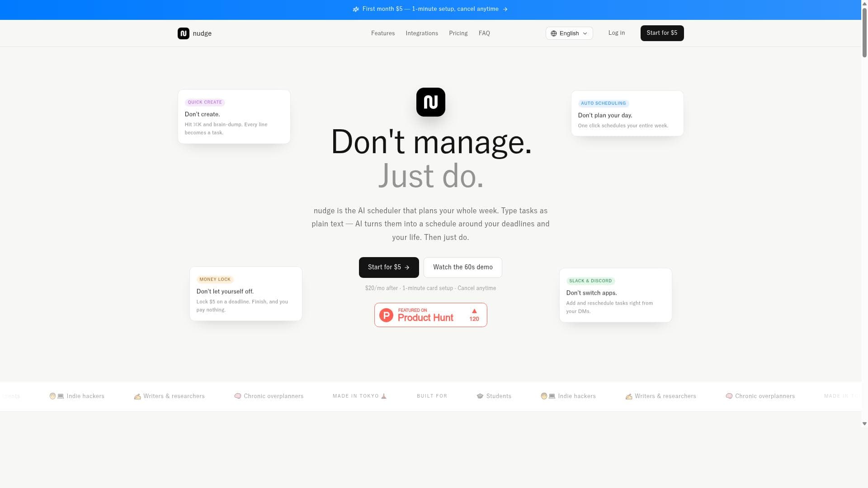This screenshot has height=488, width=868.
Task: Click Watch the 60s demo button
Action: [463, 267]
